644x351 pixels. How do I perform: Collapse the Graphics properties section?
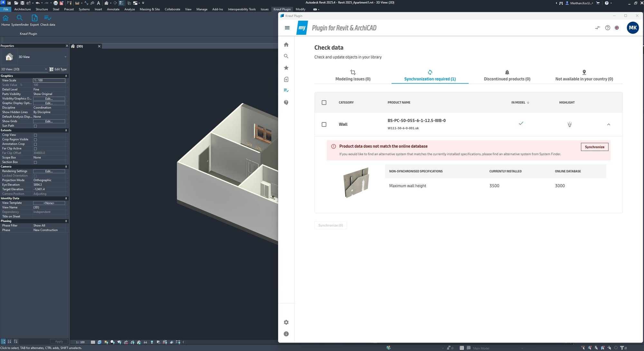(x=66, y=76)
